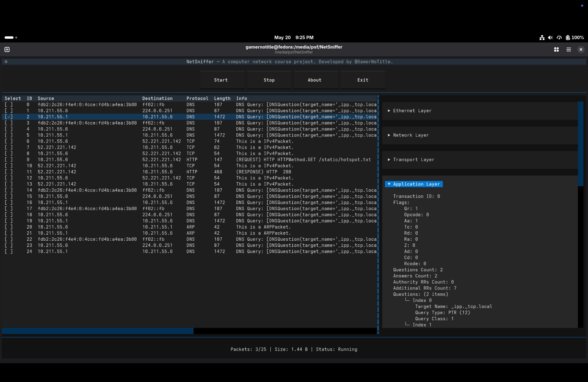
Task: Tick the checkbox for HTTP response packet 11
Action: pos(9,172)
